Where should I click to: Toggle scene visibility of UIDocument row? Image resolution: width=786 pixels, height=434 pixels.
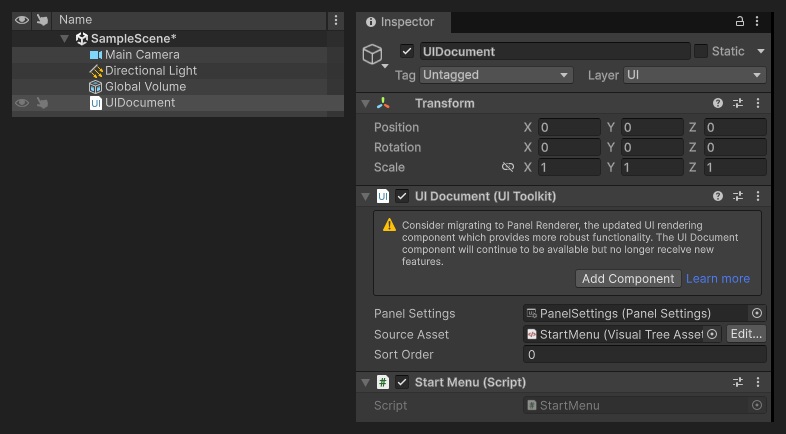pyautogui.click(x=22, y=103)
